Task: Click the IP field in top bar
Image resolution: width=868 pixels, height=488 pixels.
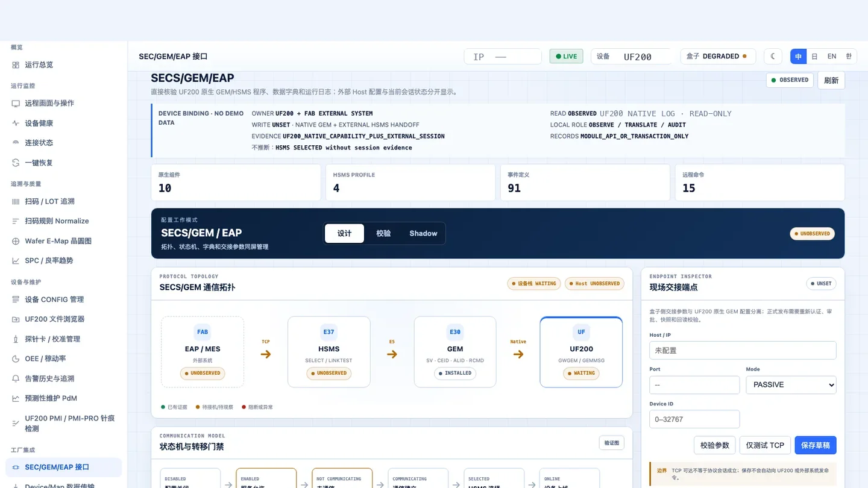Action: 503,57
